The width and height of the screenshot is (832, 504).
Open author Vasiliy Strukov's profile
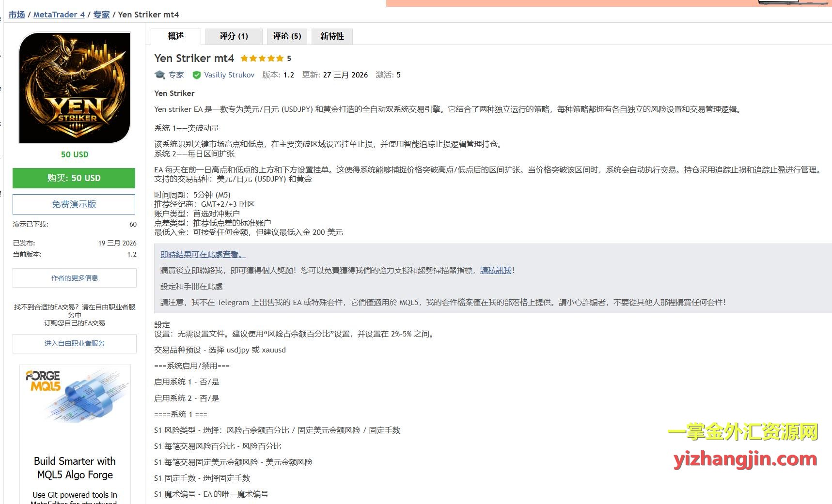tap(229, 75)
